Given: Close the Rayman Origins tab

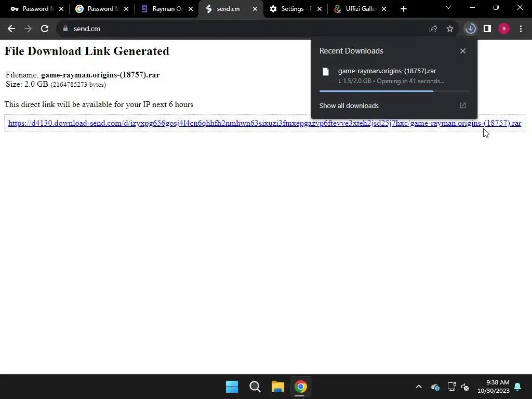Looking at the screenshot, I should click(191, 9).
